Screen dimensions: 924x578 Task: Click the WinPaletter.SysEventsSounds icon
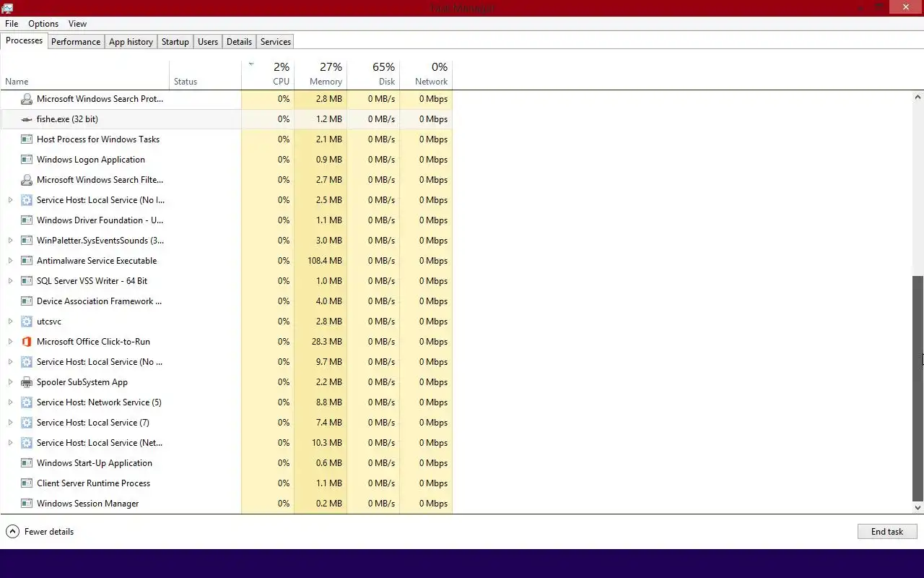pos(27,241)
